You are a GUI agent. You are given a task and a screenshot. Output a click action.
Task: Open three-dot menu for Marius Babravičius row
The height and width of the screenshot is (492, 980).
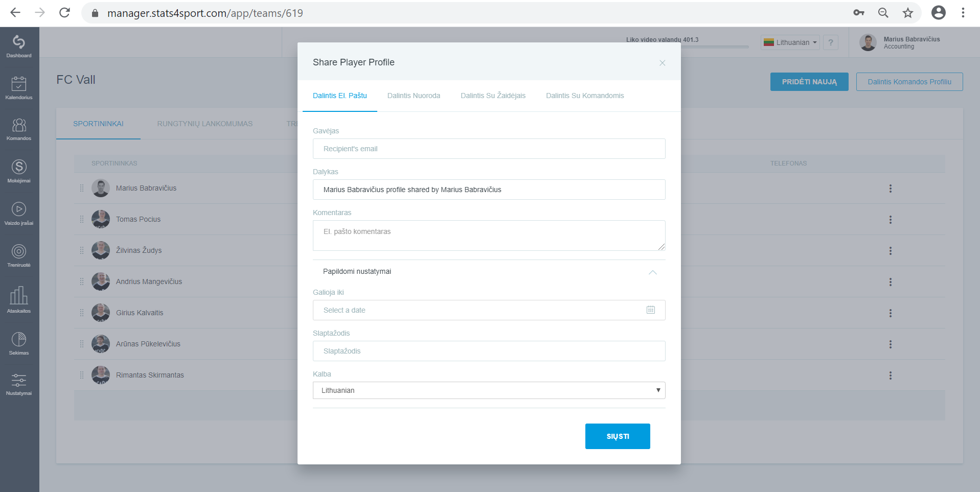click(891, 189)
